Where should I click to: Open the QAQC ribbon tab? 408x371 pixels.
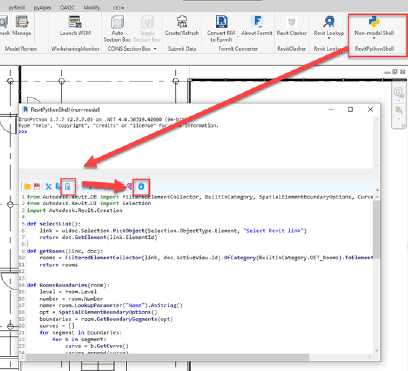click(x=67, y=7)
